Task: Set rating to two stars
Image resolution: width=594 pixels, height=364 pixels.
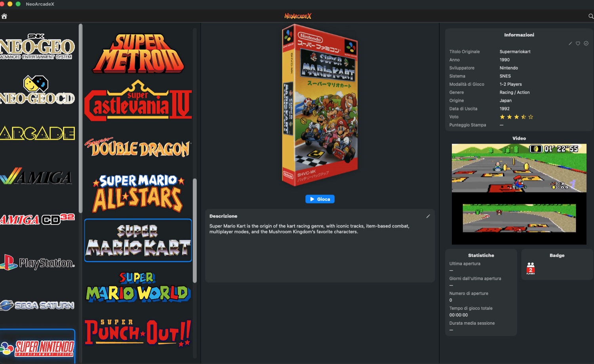Action: 510,117
